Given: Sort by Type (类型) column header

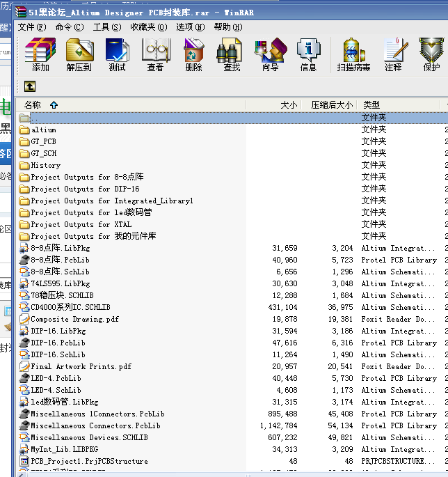Looking at the screenshot, I should tap(398, 105).
